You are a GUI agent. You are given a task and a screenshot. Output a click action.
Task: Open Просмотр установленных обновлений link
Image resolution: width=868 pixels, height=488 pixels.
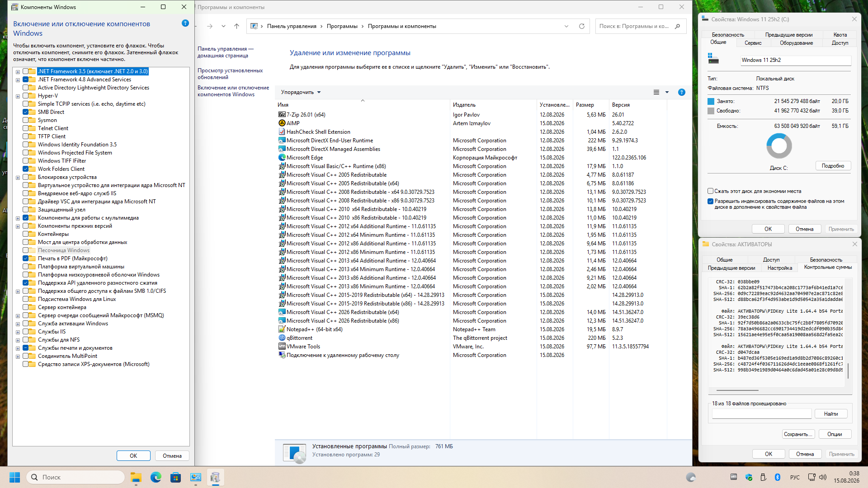coord(230,74)
